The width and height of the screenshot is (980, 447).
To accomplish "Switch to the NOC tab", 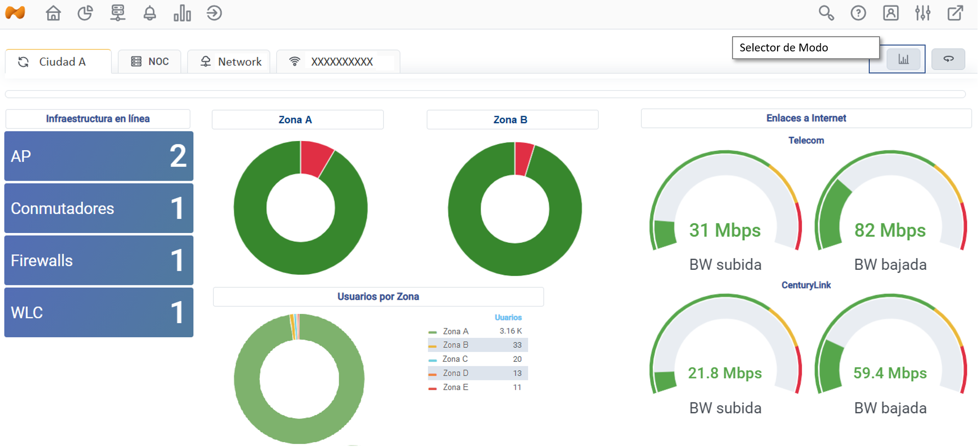I will (150, 62).
